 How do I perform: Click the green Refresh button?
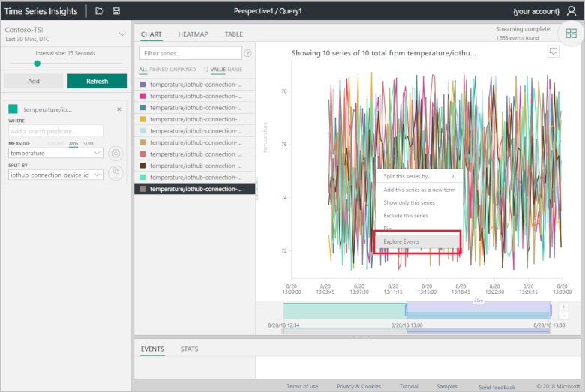(x=97, y=81)
